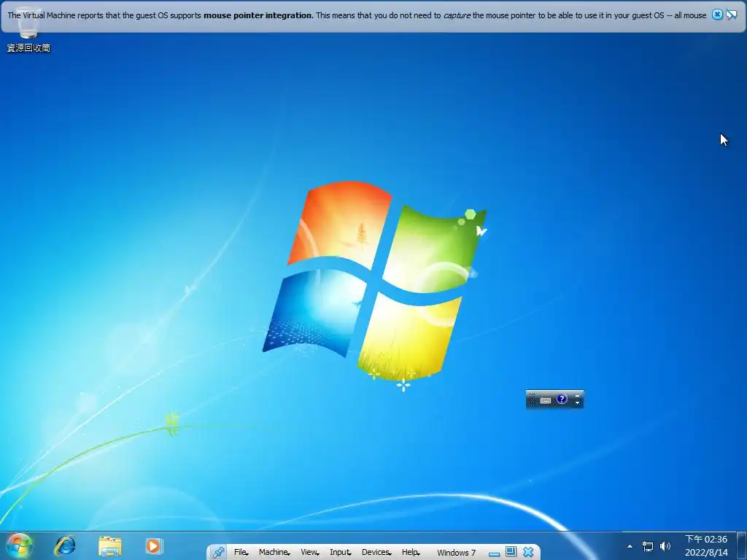Click the keyboard icon on language bar
The height and width of the screenshot is (560, 747).
(x=546, y=400)
